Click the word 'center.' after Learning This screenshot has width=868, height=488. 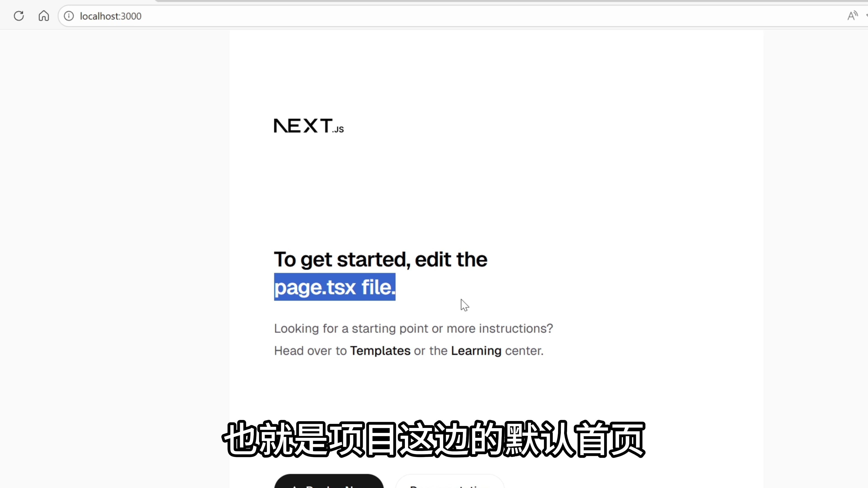pyautogui.click(x=524, y=351)
